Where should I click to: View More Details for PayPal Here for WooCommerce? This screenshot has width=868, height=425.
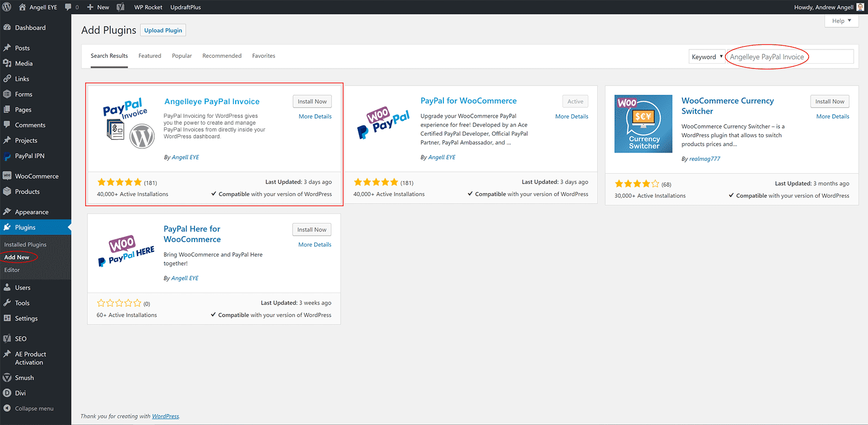click(315, 245)
